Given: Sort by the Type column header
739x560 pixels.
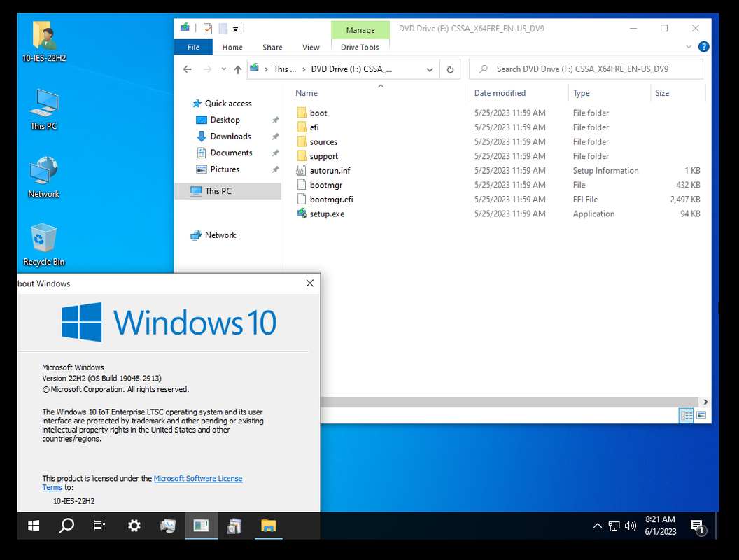Looking at the screenshot, I should point(581,93).
